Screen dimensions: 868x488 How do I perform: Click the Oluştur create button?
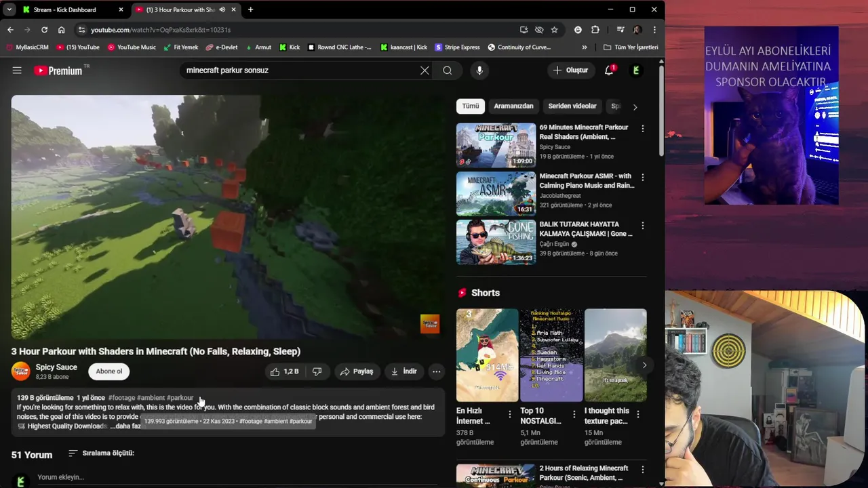(x=570, y=70)
